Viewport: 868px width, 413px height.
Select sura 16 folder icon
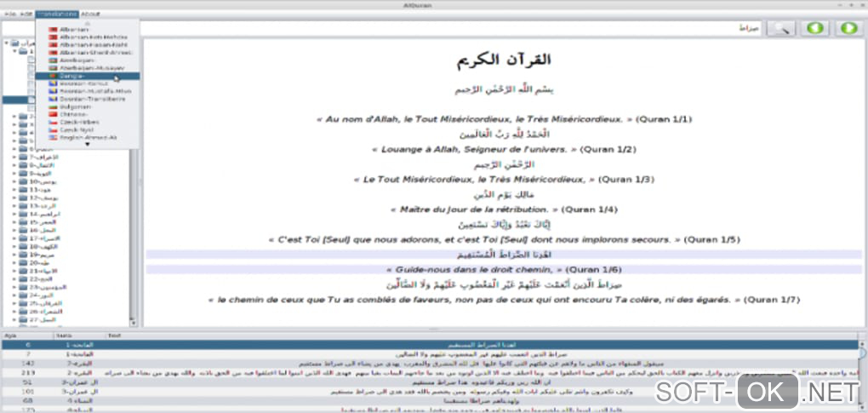(x=23, y=230)
